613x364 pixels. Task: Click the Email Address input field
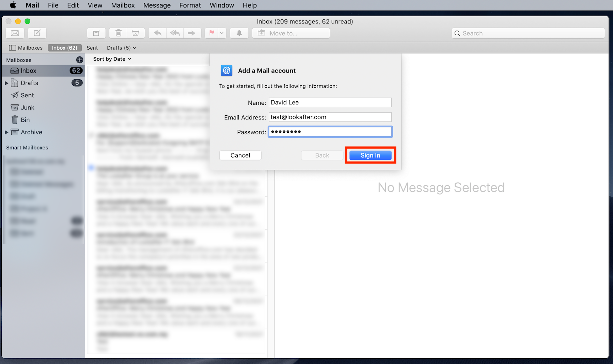[330, 117]
